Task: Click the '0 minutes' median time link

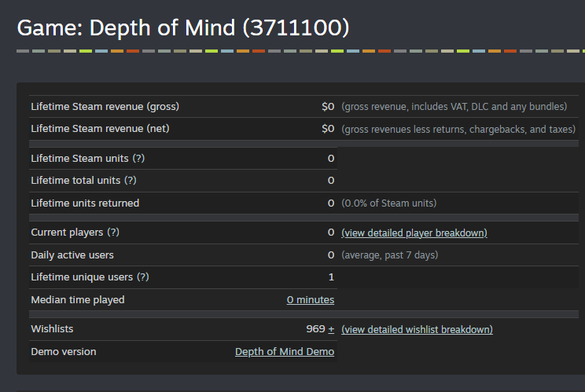Action: [x=311, y=299]
